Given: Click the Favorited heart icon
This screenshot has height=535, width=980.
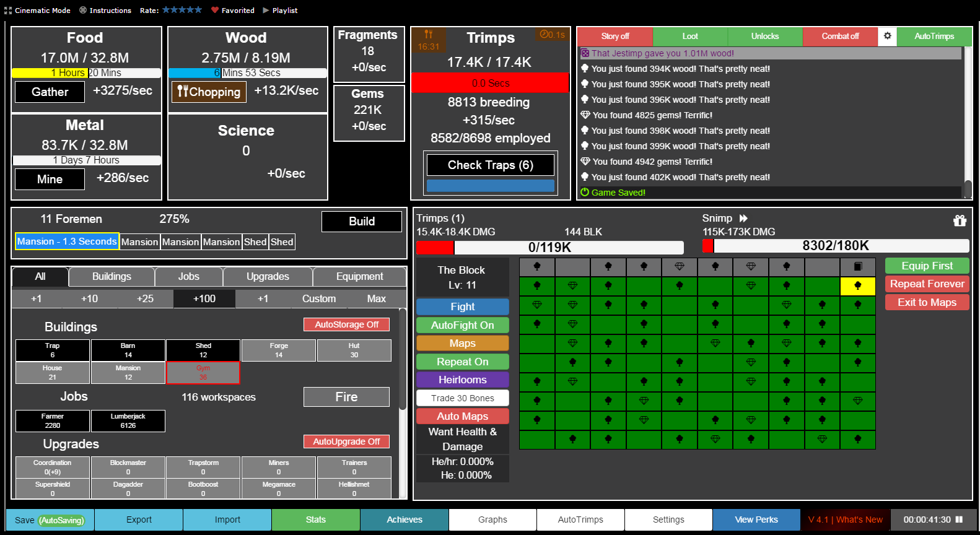Looking at the screenshot, I should (215, 11).
